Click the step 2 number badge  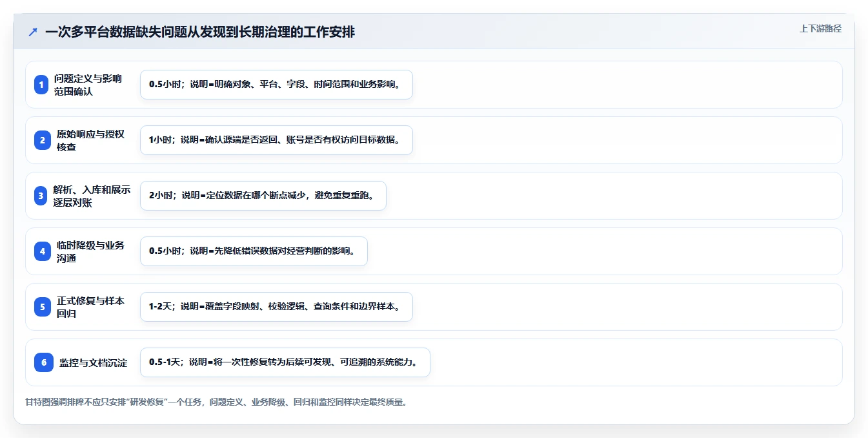43,140
